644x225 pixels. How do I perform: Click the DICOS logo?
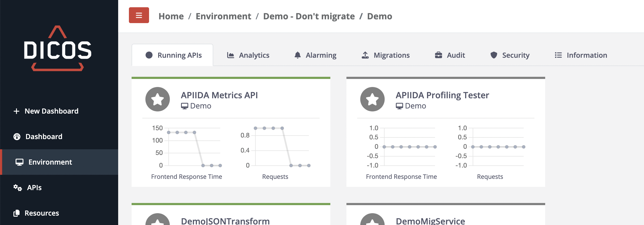[x=58, y=49]
